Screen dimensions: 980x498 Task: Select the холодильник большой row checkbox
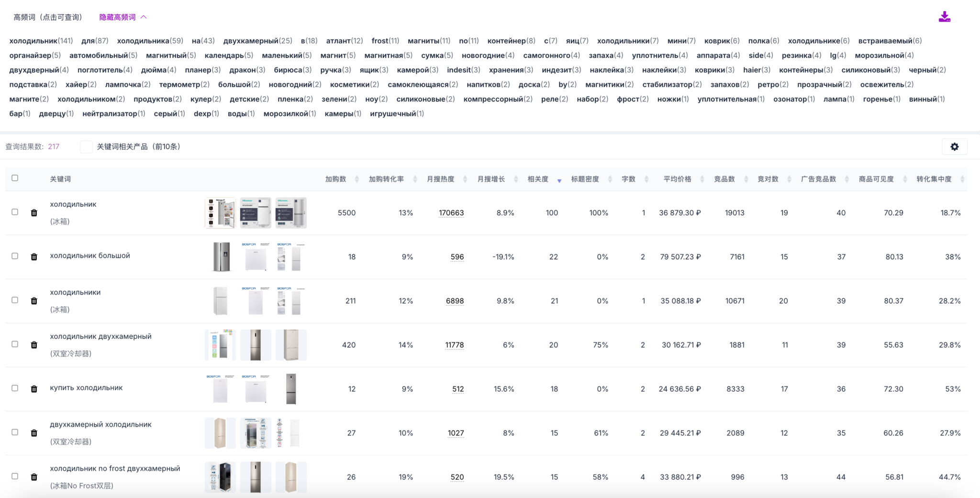(x=15, y=256)
